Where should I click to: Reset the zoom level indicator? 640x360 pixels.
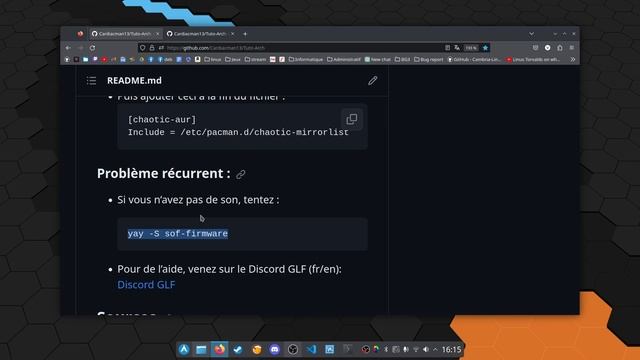(x=471, y=48)
